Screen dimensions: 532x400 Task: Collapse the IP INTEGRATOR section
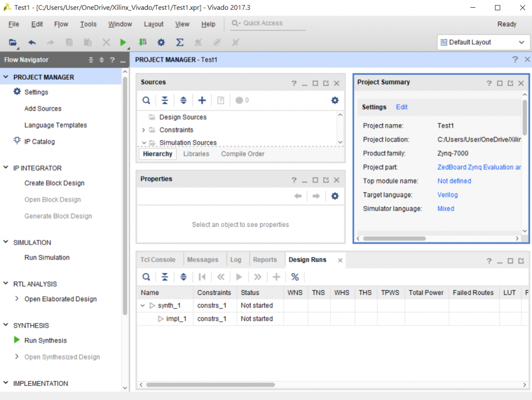coord(6,167)
